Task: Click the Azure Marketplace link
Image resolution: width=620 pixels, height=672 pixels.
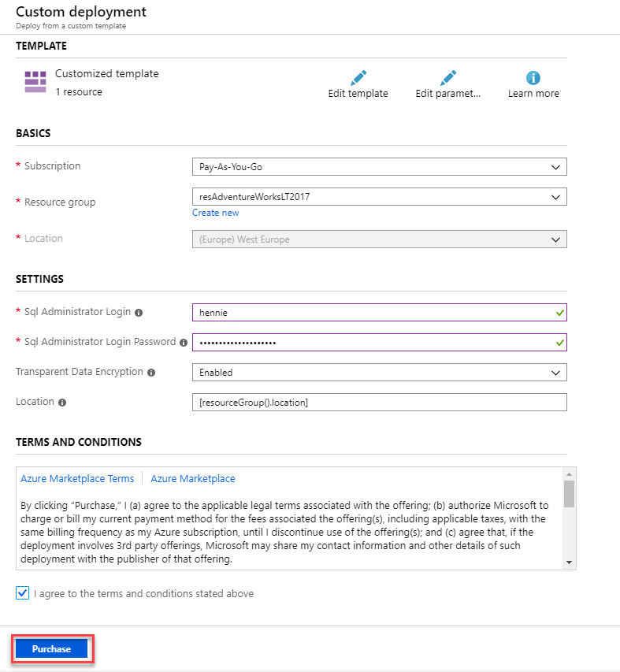Action: click(x=192, y=478)
